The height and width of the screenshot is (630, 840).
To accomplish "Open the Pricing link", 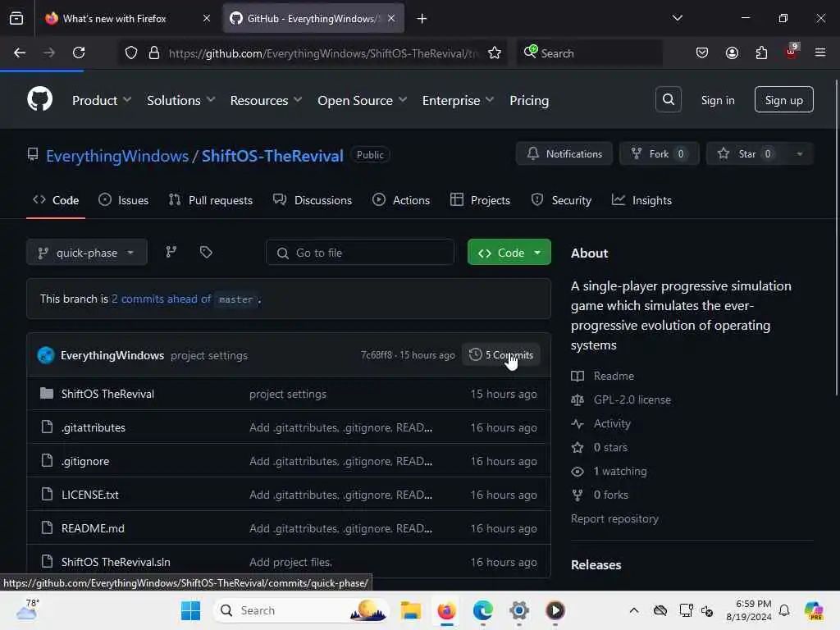I will click(x=529, y=100).
